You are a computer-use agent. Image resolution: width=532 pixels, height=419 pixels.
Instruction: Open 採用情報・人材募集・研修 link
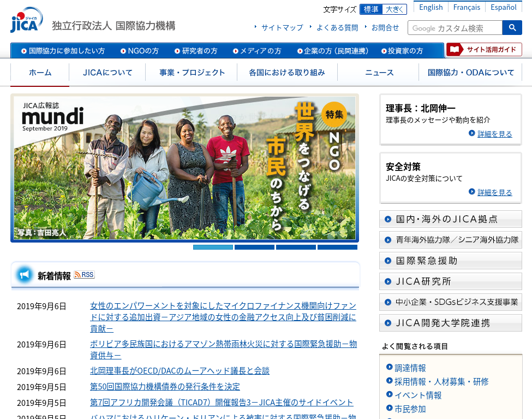pyautogui.click(x=441, y=382)
